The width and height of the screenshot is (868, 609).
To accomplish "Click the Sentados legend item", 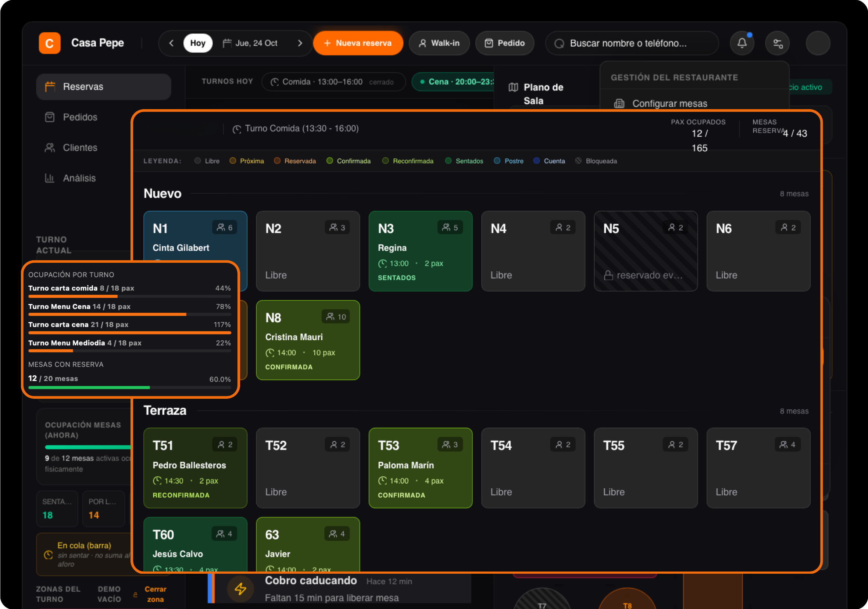I will [464, 161].
